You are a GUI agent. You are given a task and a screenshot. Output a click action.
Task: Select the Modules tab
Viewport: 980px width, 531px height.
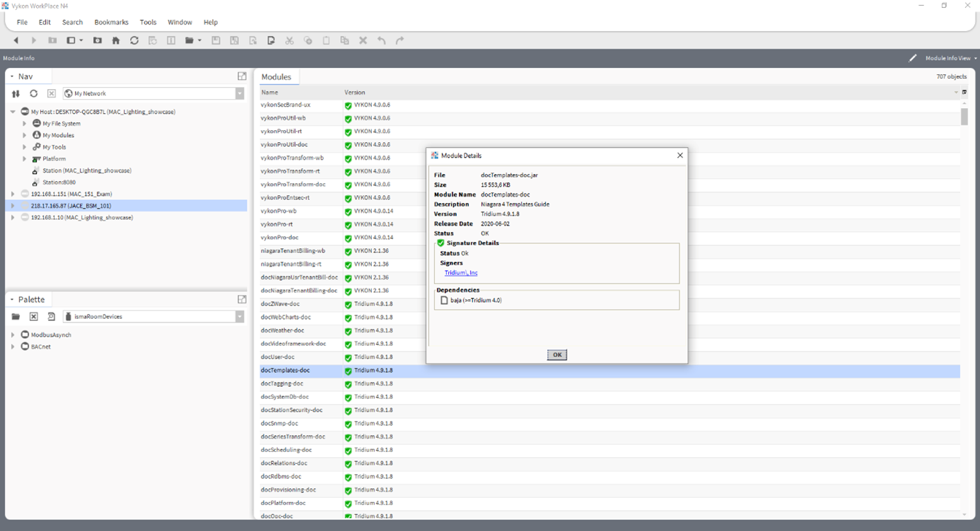tap(276, 77)
